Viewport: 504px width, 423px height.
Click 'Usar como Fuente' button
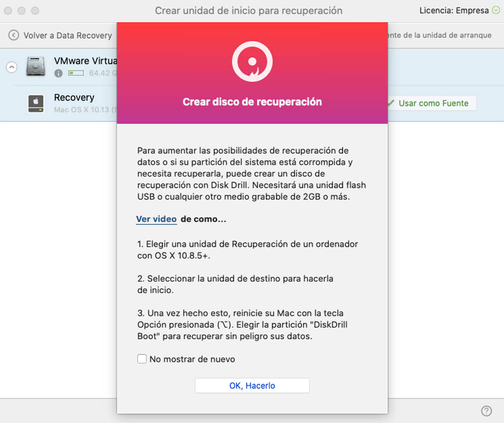coord(432,103)
